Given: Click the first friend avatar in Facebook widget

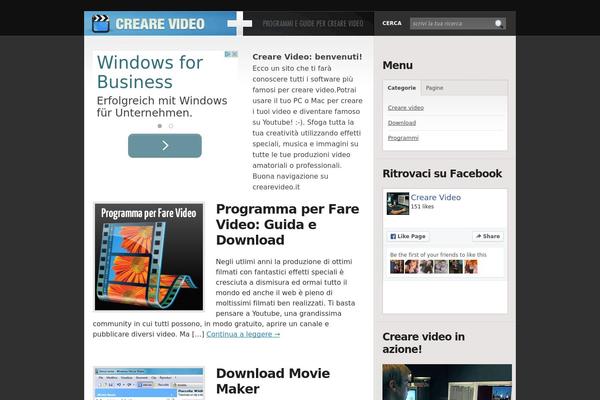Looking at the screenshot, I should coord(397,267).
